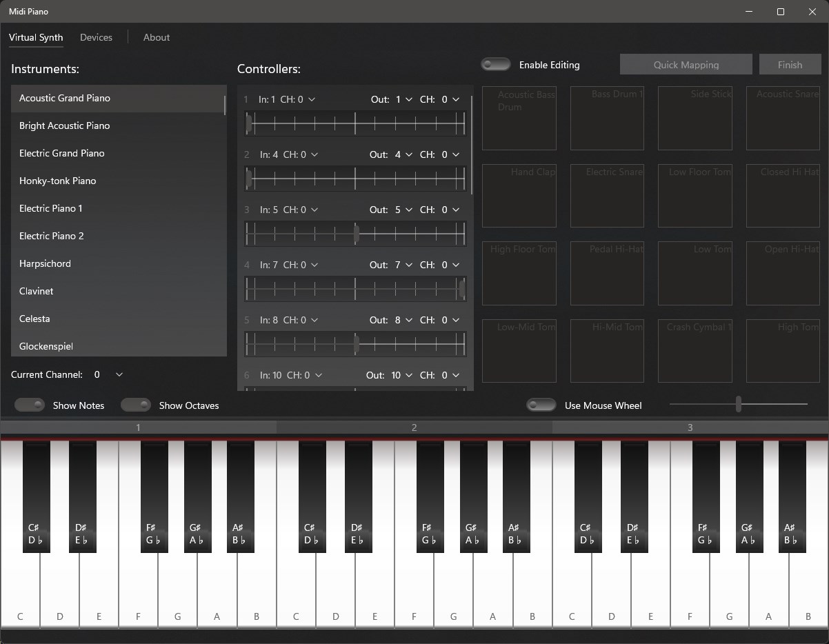Hit the Open Hi-Hat pad
Viewport: 829px width, 644px height.
[x=783, y=273]
